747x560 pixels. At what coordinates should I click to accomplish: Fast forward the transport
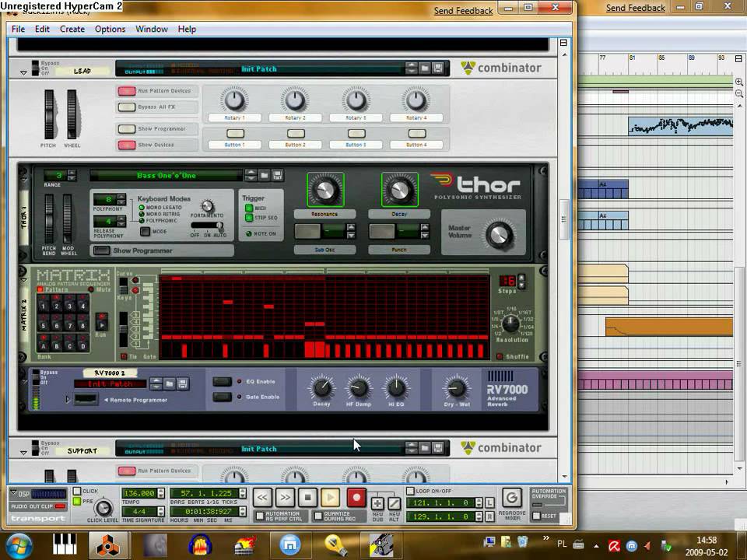click(x=285, y=498)
